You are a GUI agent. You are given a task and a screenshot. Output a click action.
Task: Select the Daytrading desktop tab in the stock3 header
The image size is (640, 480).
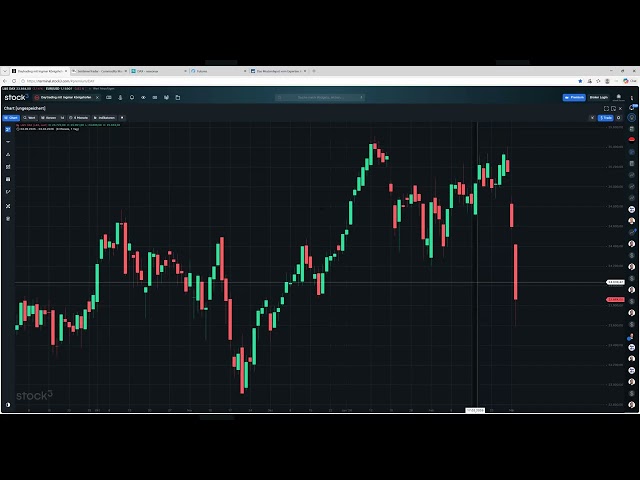click(63, 98)
